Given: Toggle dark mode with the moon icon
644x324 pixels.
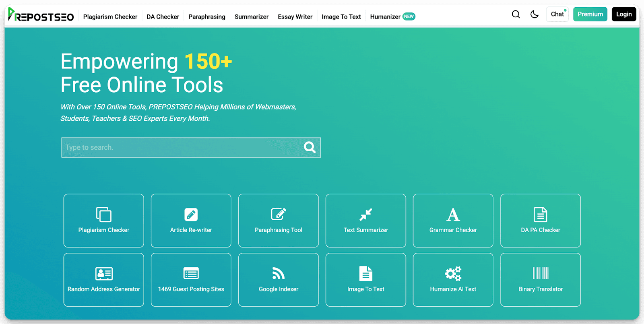Looking at the screenshot, I should [x=535, y=14].
